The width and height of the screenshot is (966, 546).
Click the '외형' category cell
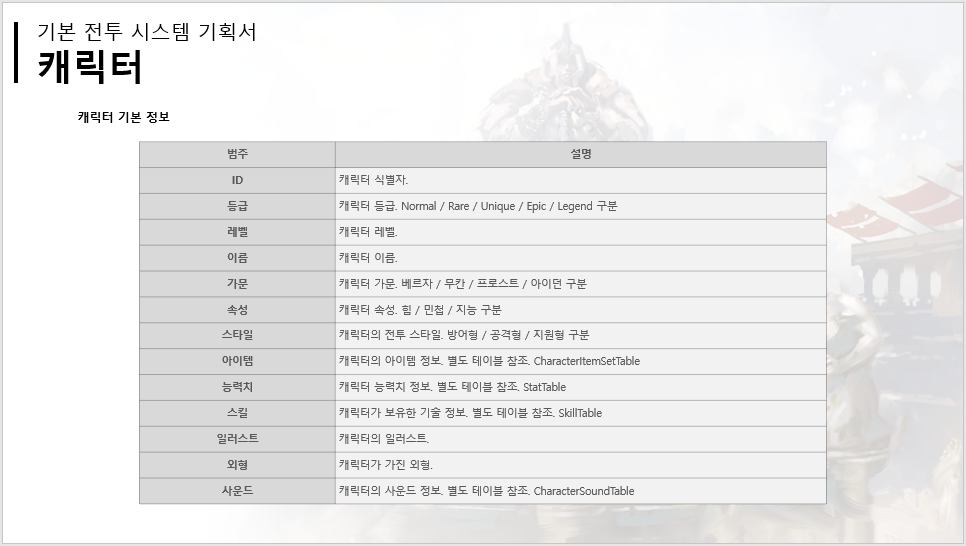[x=237, y=465]
